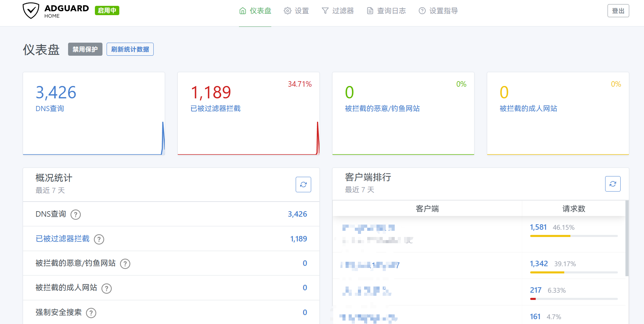
Task: Click the house icon beside 仪表盘
Action: point(243,11)
